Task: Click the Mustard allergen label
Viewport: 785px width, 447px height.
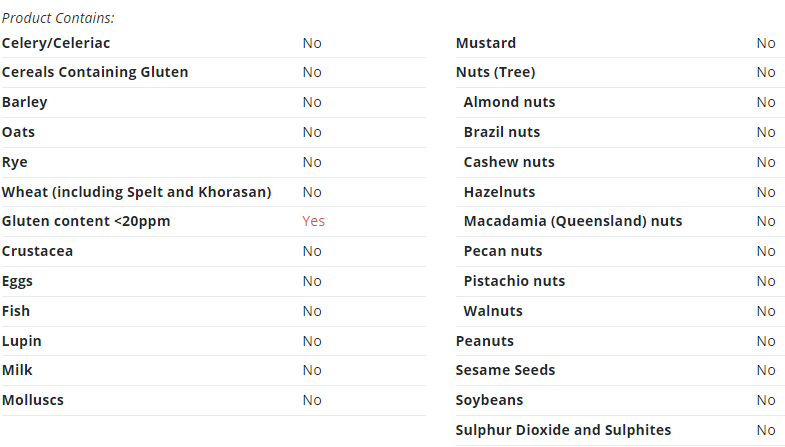Action: tap(486, 43)
